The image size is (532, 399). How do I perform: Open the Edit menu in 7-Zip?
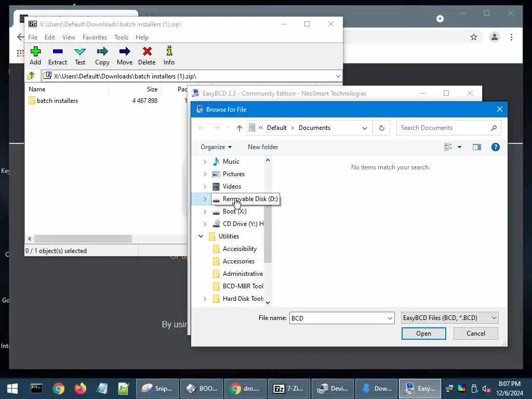coord(49,37)
